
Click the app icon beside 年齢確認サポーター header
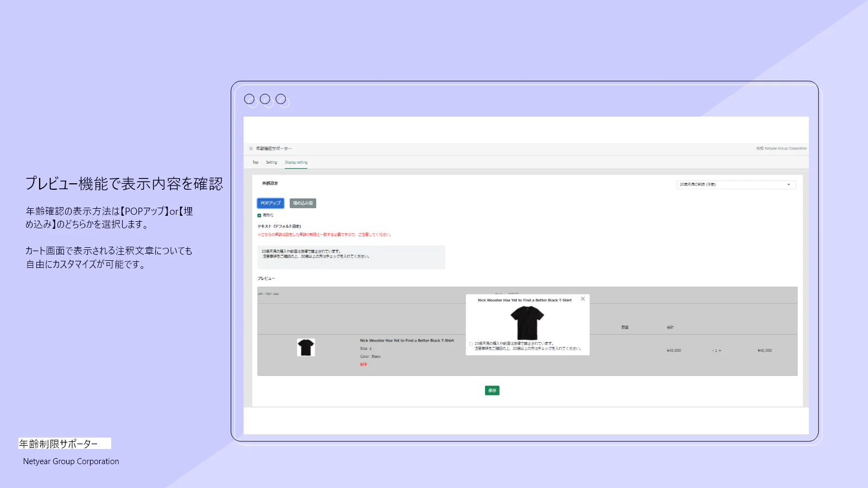[251, 149]
